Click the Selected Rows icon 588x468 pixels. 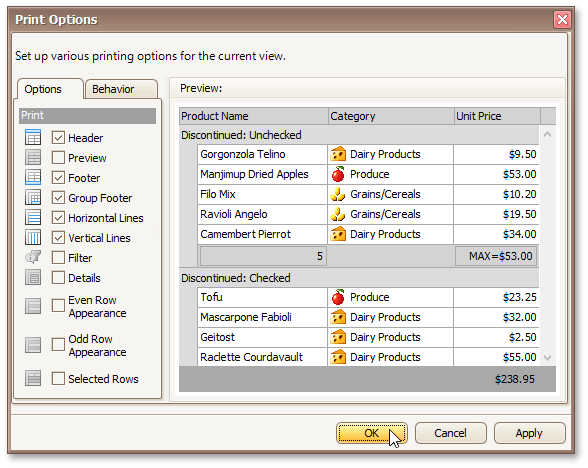point(33,378)
